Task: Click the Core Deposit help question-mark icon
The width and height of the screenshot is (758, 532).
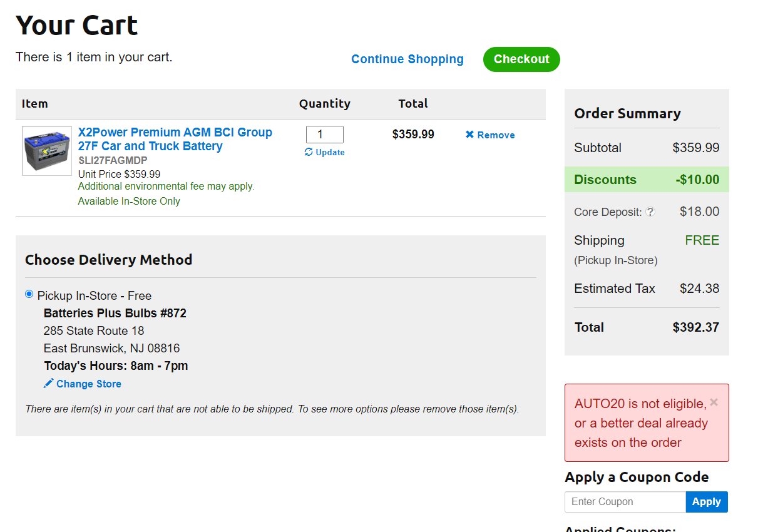Action: click(650, 212)
